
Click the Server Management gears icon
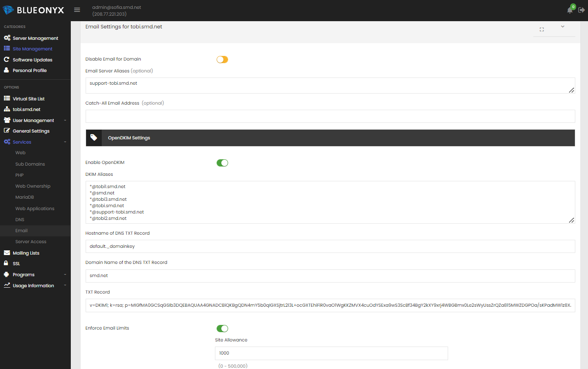[7, 38]
